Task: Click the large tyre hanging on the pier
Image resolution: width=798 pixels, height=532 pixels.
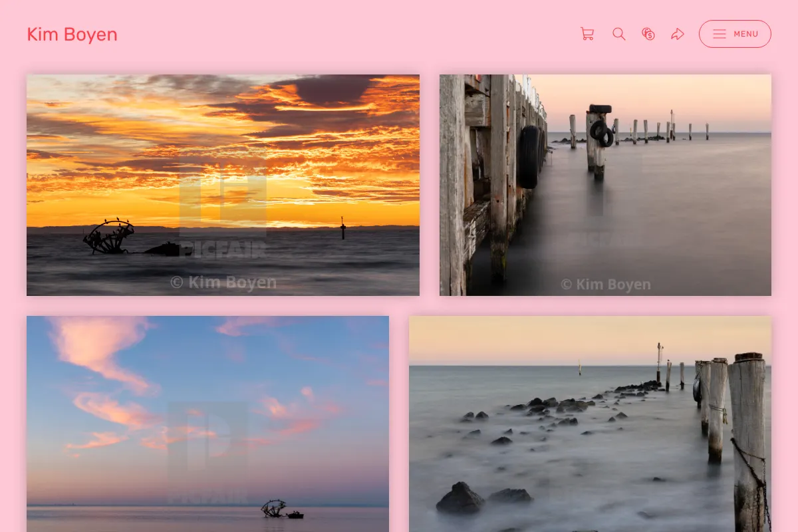Action: (x=529, y=156)
